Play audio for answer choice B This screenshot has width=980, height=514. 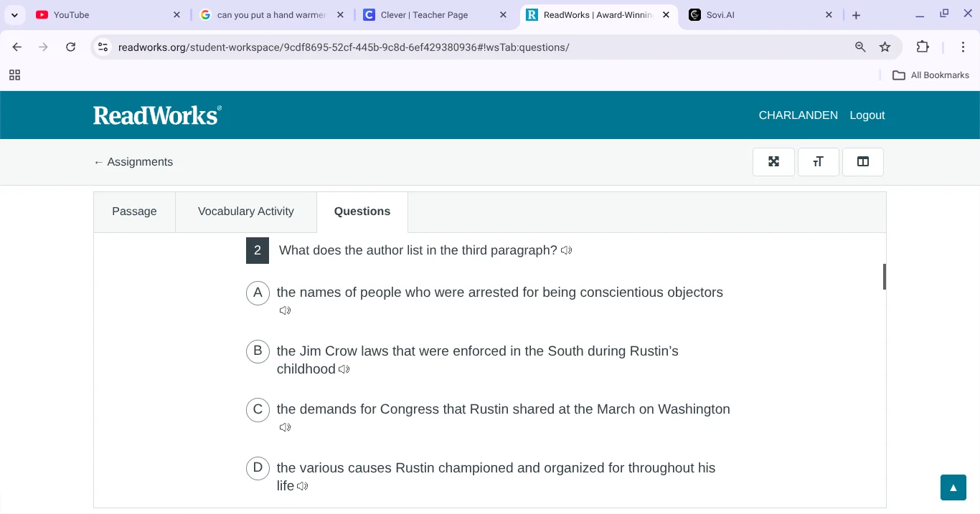coord(344,369)
